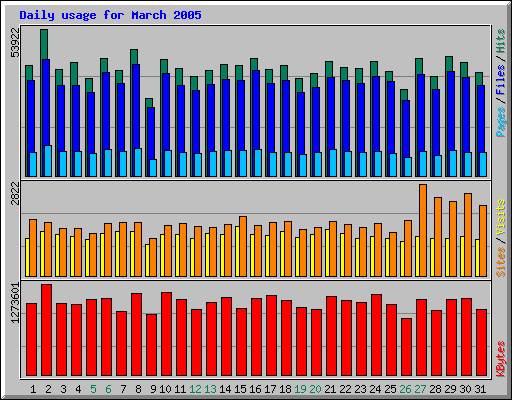Click the Files legend label
The width and height of the screenshot is (512, 400).
[501, 80]
